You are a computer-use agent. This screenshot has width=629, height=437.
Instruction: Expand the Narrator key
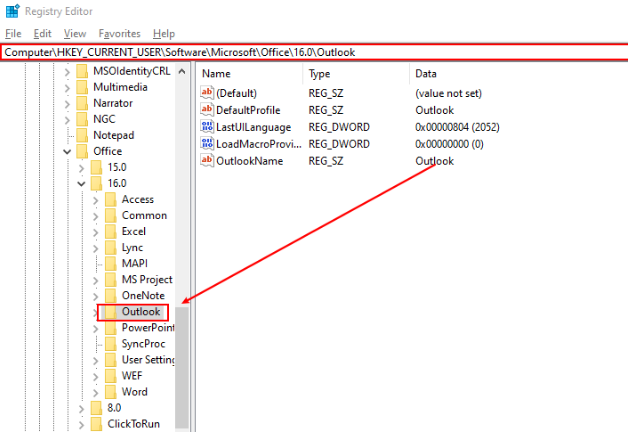(67, 104)
